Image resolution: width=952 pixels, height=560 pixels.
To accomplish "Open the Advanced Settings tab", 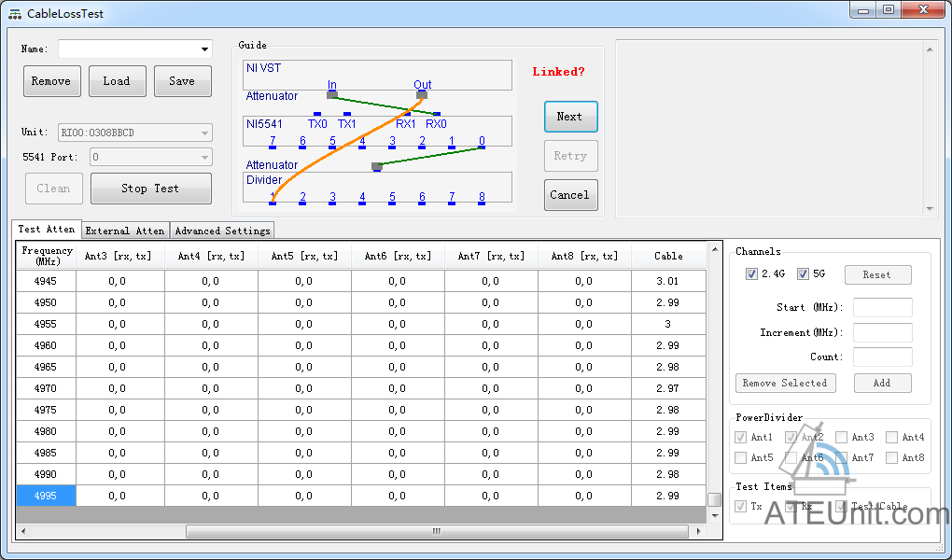I will coord(222,231).
